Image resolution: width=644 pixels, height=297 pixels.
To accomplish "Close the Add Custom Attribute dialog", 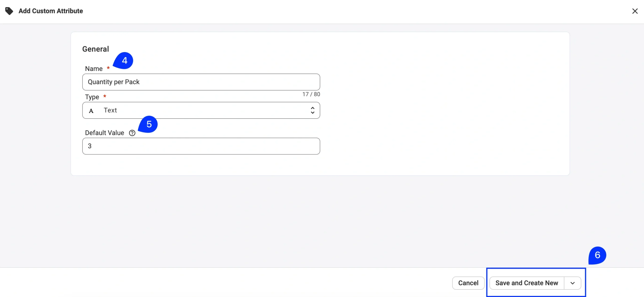I will click(x=635, y=11).
